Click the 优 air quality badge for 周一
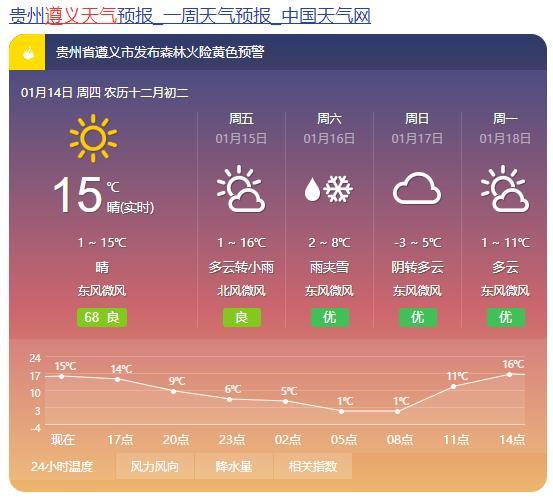Image resolution: width=553 pixels, height=501 pixels. (x=506, y=317)
